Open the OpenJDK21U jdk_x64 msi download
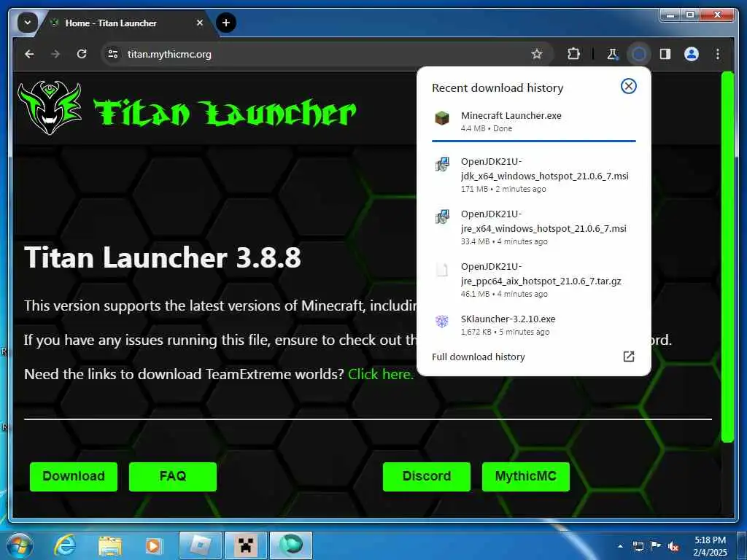The image size is (747, 560). [533, 175]
